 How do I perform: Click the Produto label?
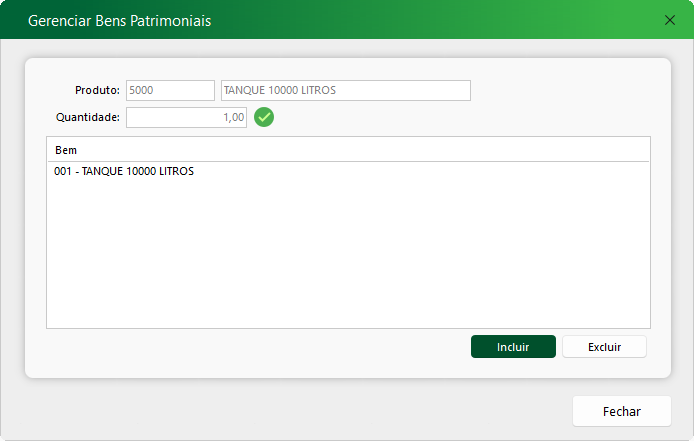click(x=97, y=91)
